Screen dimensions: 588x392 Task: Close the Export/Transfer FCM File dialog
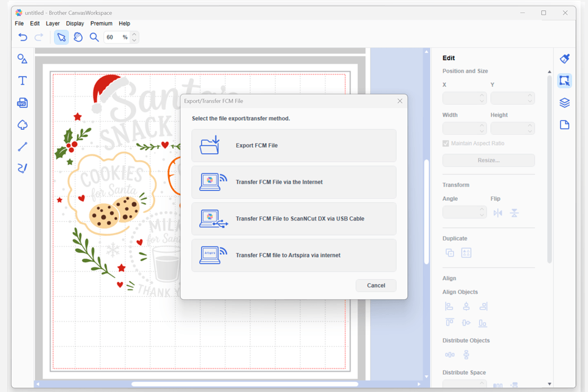click(400, 101)
